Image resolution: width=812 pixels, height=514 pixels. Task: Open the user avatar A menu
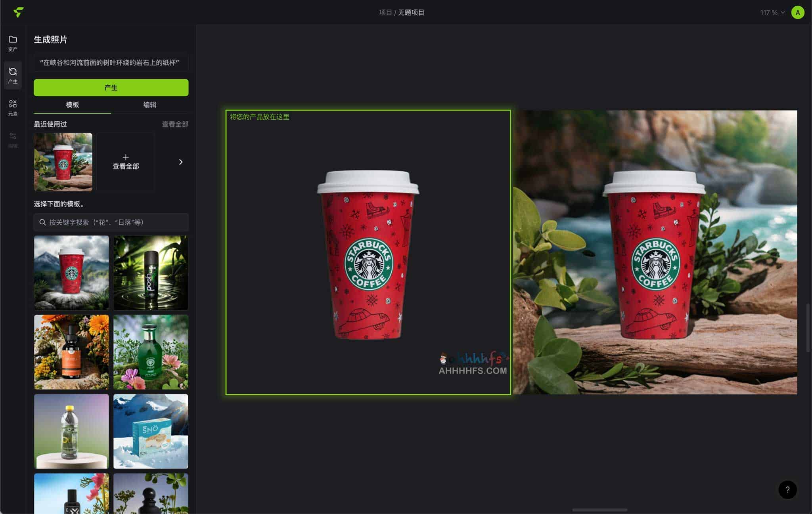[x=797, y=12]
